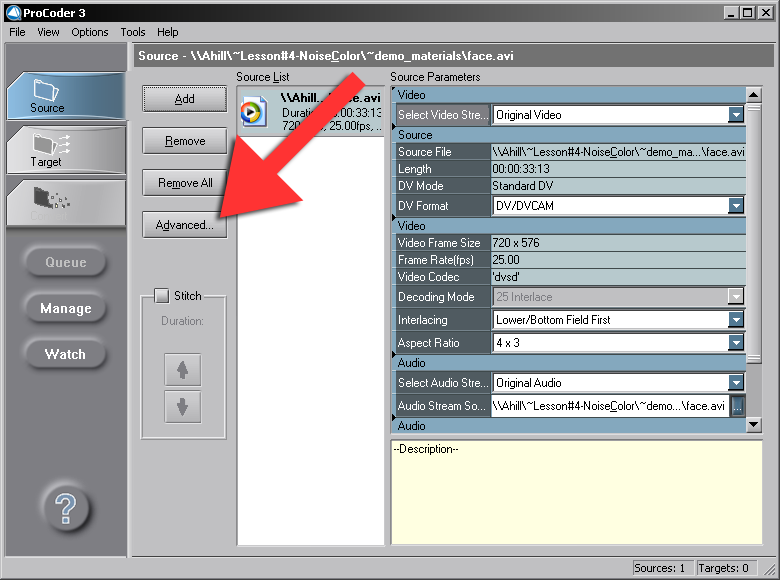Click the Add source button
The image size is (780, 580).
(x=185, y=99)
